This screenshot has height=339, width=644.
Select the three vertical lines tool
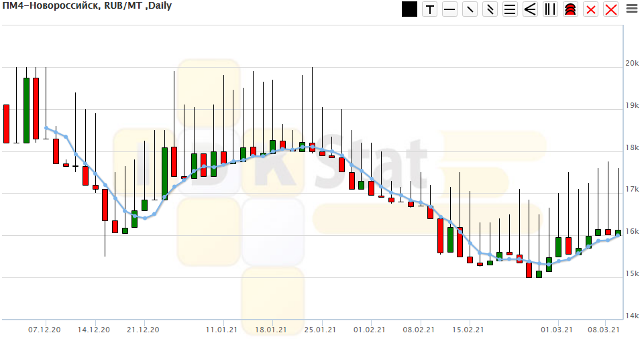(550, 9)
